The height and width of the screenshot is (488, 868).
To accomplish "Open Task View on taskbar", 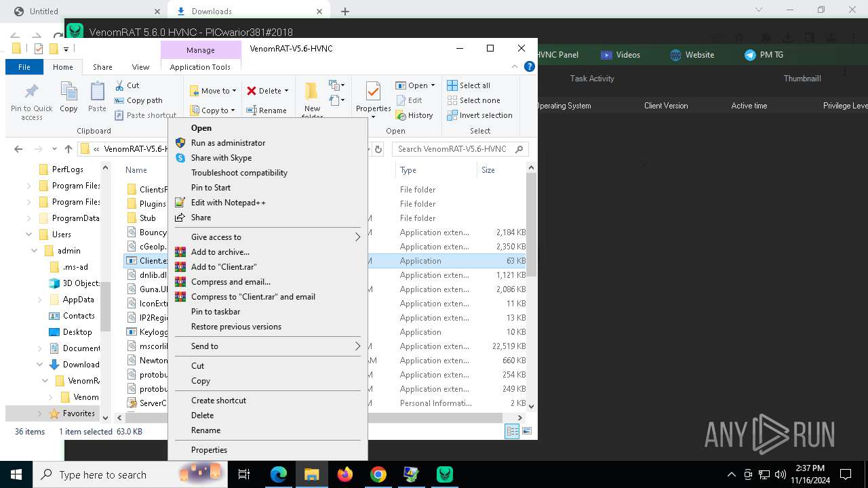I will tap(245, 474).
